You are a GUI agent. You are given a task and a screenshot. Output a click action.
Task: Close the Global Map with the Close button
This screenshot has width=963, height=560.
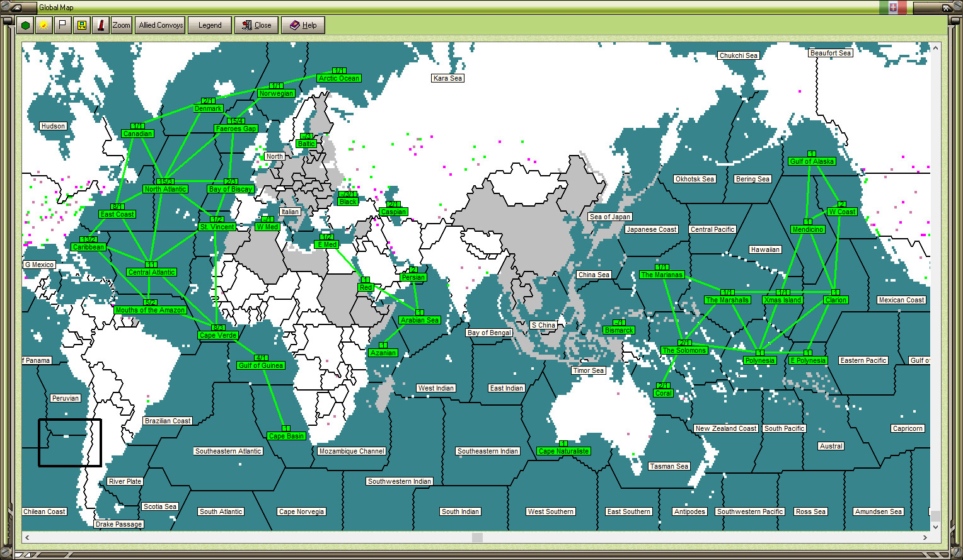257,25
